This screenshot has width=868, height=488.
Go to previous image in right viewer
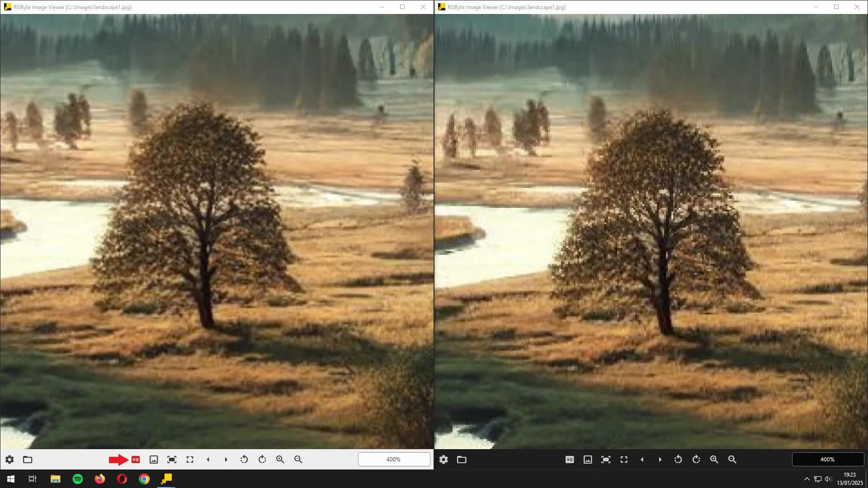[x=642, y=460]
